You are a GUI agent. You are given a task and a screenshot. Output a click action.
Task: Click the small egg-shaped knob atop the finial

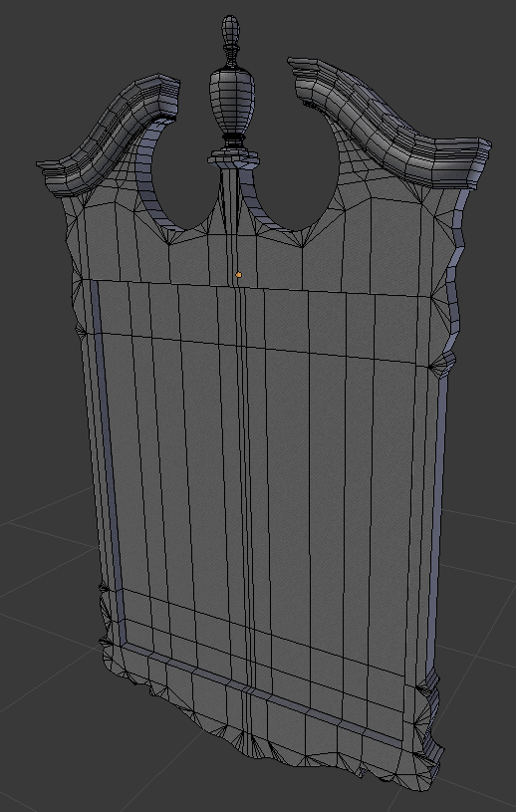pyautogui.click(x=231, y=30)
